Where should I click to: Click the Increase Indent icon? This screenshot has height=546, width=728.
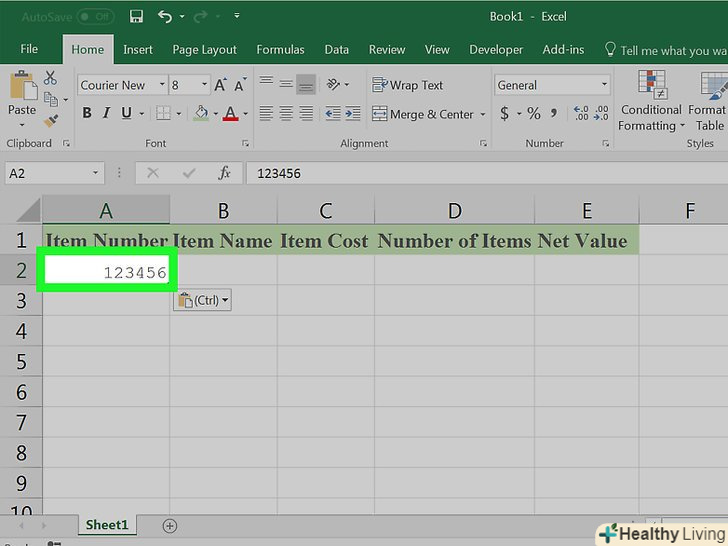[x=354, y=114]
